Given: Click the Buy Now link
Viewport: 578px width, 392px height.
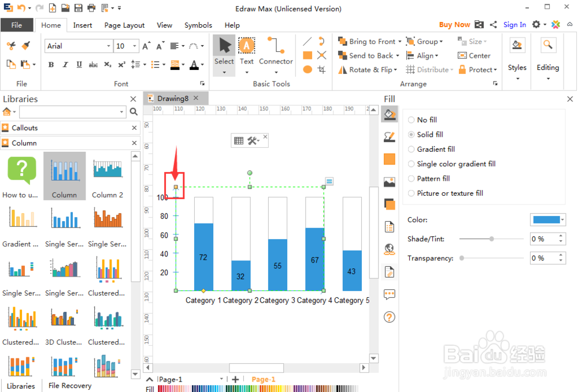Looking at the screenshot, I should 454,25.
